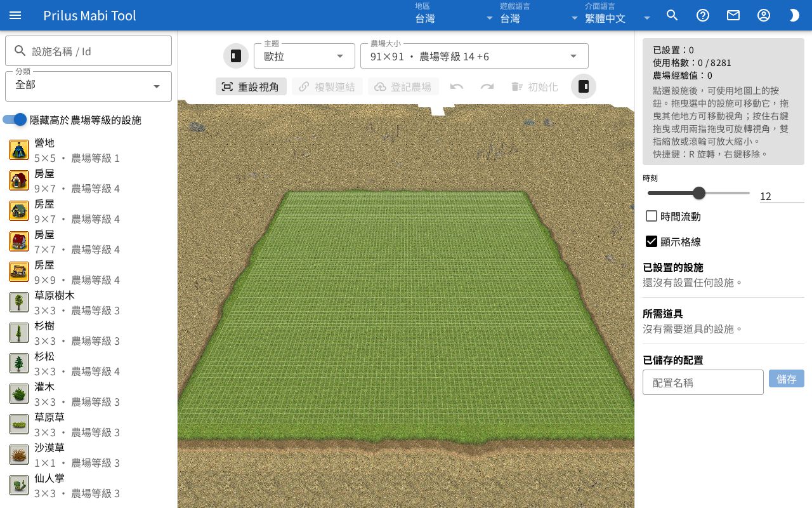This screenshot has width=812, height=508.
Task: Click the 登記農場 button
Action: click(403, 86)
